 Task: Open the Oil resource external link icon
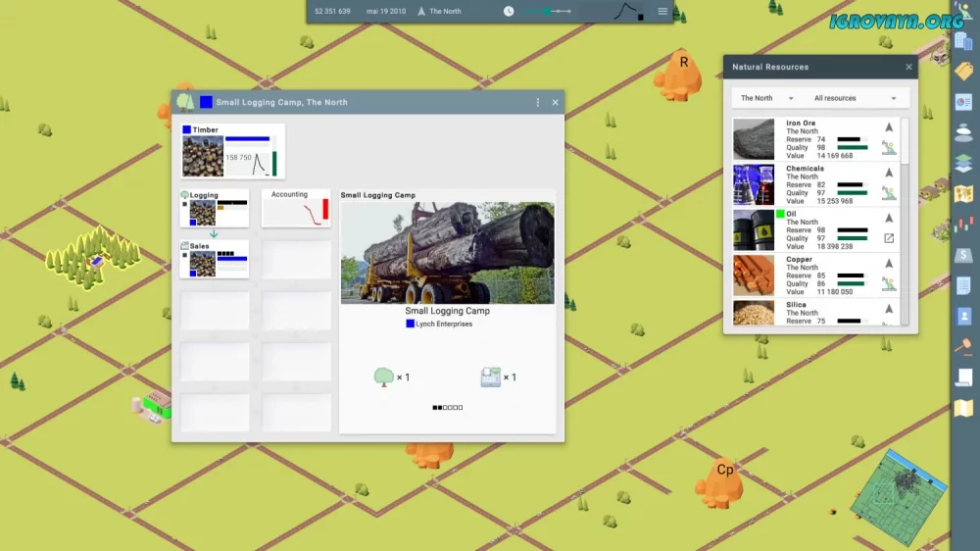click(889, 238)
